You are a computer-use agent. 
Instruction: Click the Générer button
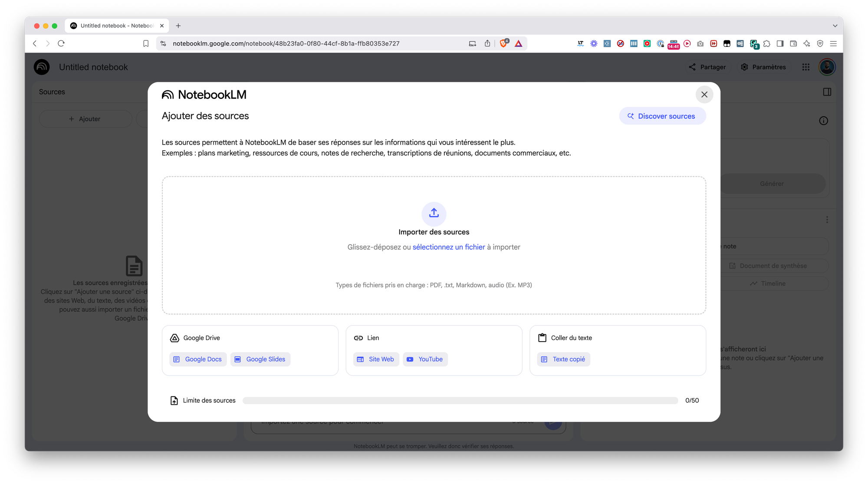click(772, 184)
